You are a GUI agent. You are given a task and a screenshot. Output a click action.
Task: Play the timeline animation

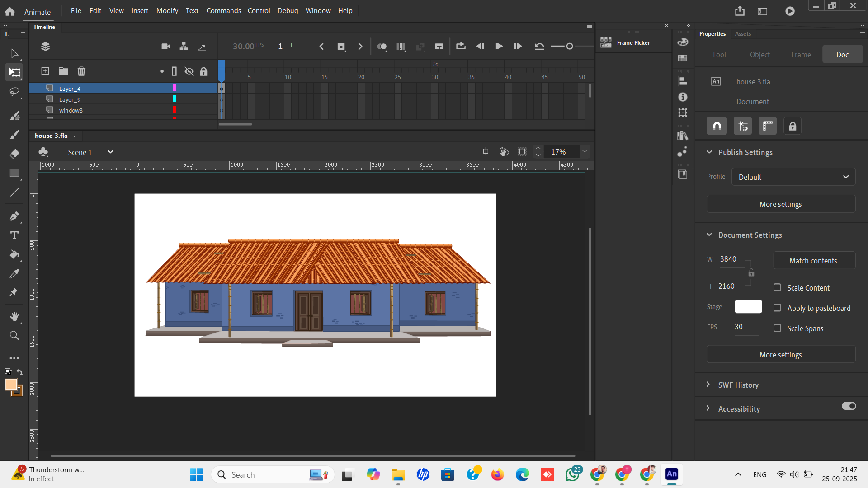(x=499, y=46)
